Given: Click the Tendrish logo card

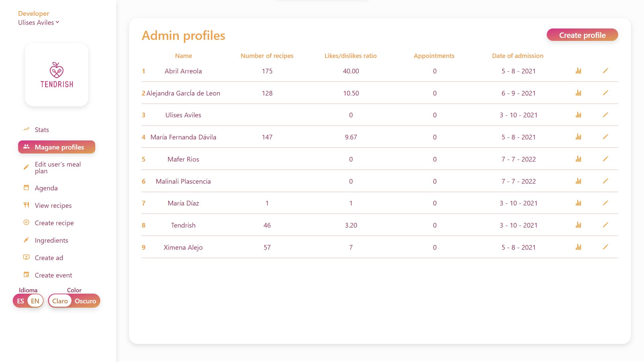Looking at the screenshot, I should 57,75.
